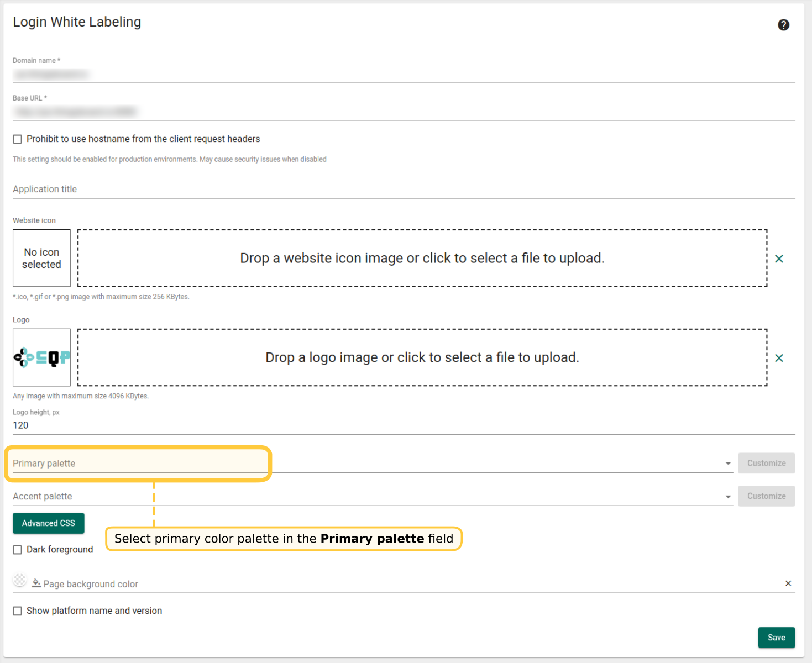Click Customize next to Accent palette
812x663 pixels.
click(x=766, y=496)
